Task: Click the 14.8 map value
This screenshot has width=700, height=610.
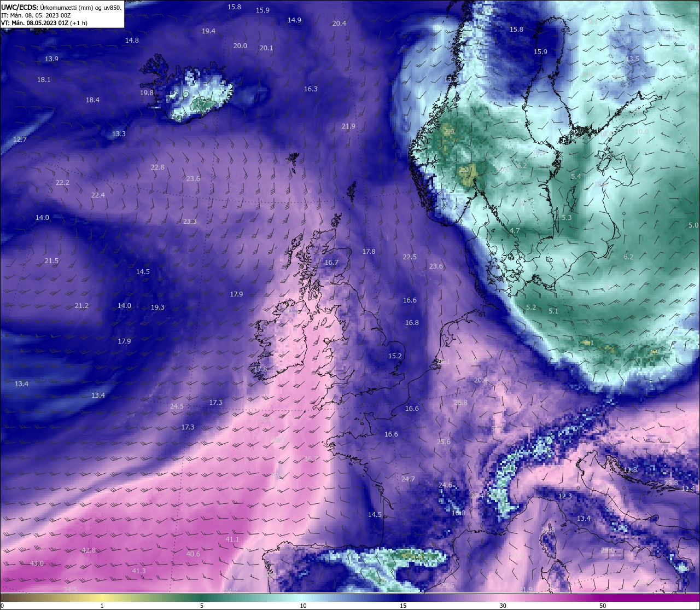Action: pyautogui.click(x=132, y=40)
